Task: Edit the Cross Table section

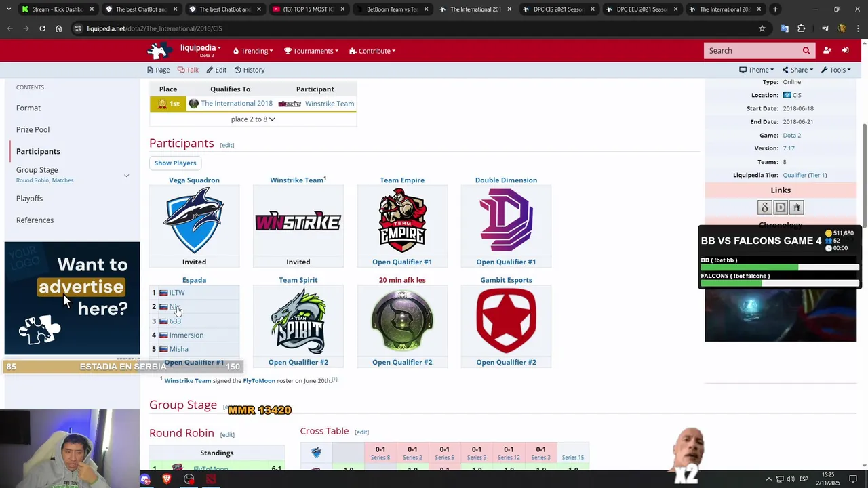Action: click(x=361, y=432)
